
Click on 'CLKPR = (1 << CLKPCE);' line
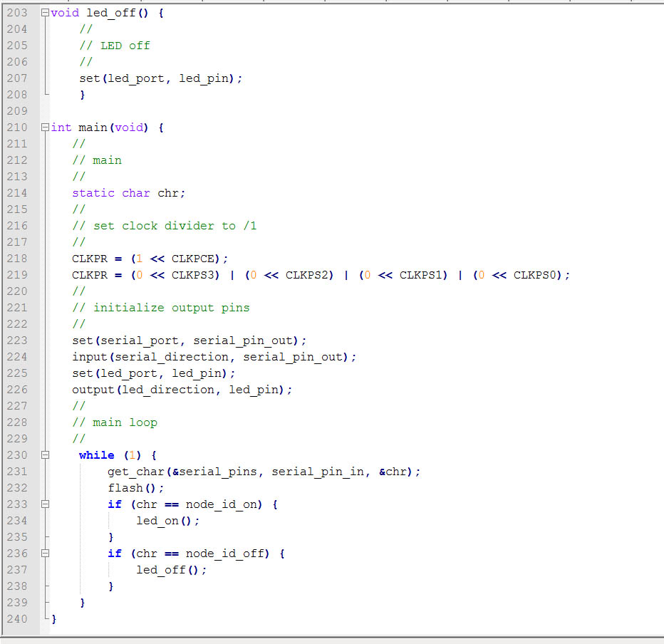[150, 259]
